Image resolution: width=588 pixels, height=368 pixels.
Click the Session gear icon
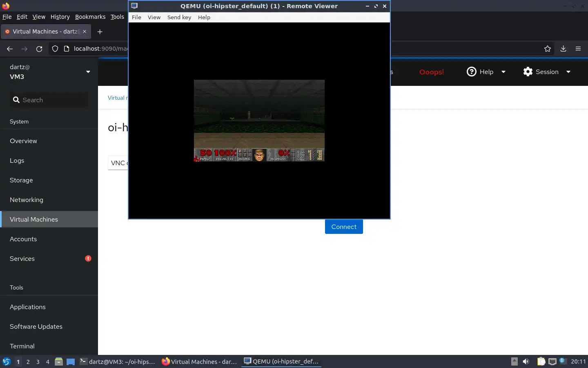[528, 72]
